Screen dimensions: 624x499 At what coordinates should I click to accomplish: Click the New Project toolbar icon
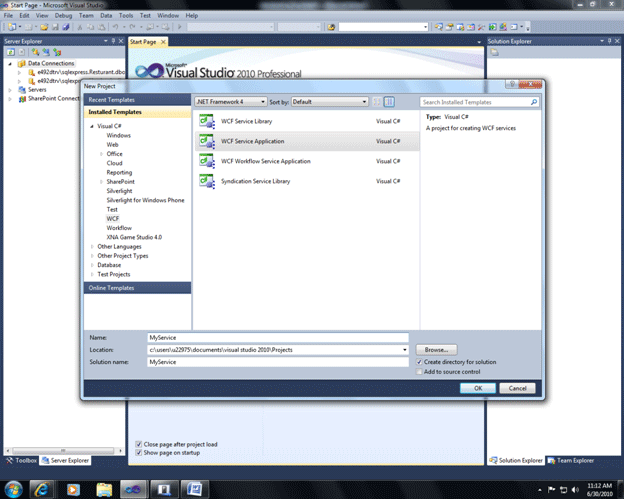[12, 27]
